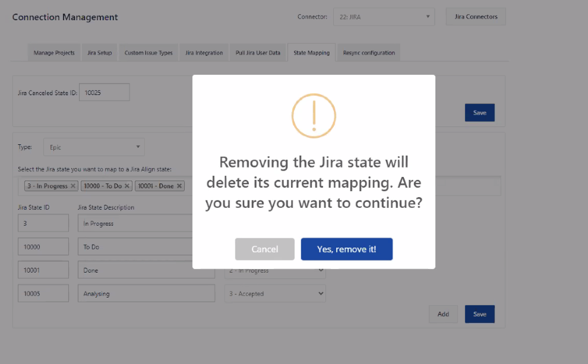Add a new state mapping row

[443, 314]
